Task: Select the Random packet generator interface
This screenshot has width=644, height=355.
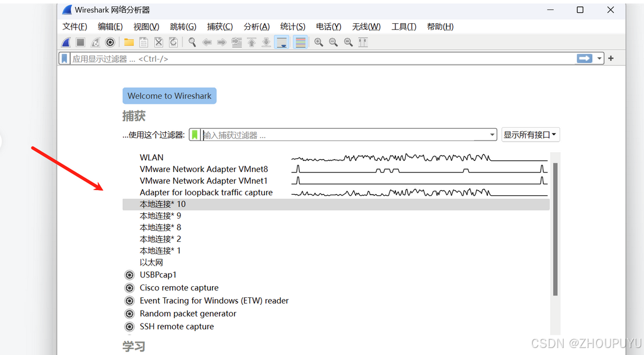Action: [336, 314]
